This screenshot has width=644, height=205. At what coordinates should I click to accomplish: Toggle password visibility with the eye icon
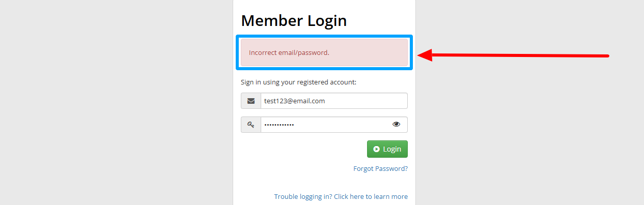(x=397, y=125)
